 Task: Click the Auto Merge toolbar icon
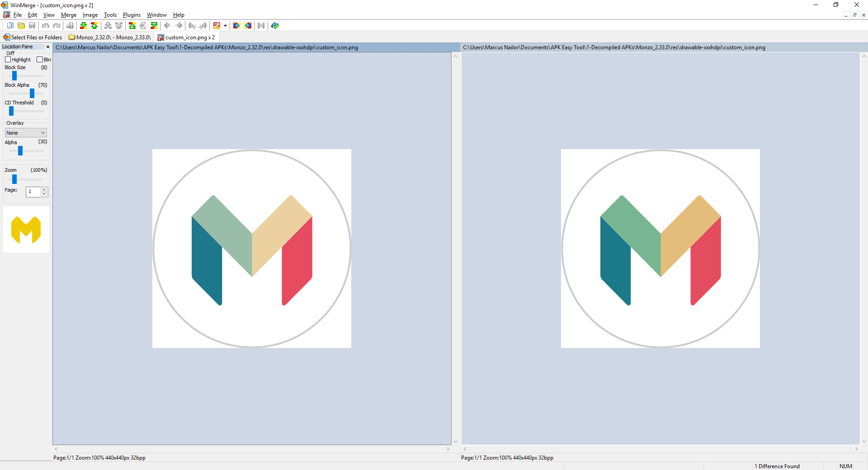261,26
